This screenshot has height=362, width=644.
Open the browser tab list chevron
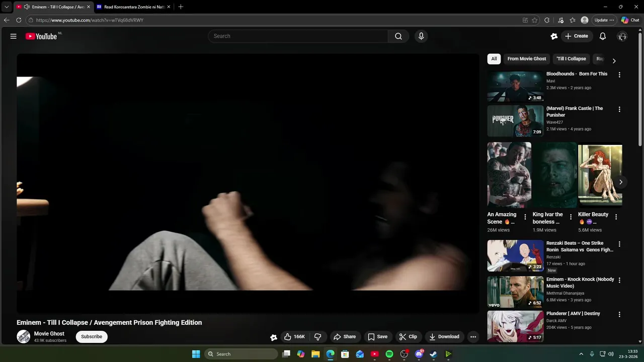pos(7,7)
